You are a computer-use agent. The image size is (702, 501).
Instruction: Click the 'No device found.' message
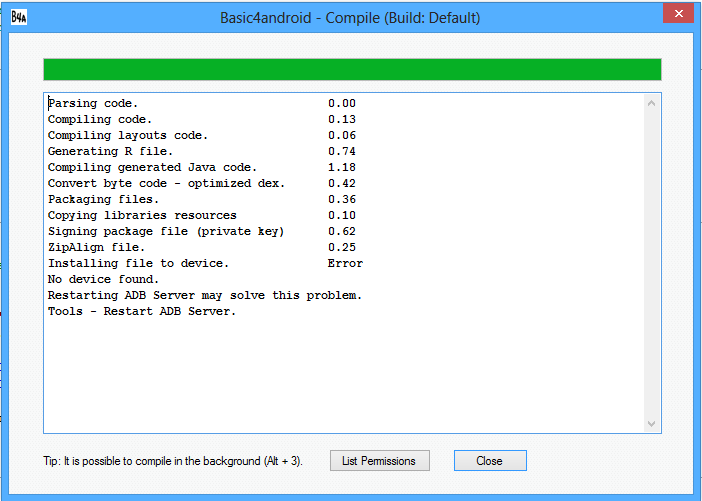[103, 279]
